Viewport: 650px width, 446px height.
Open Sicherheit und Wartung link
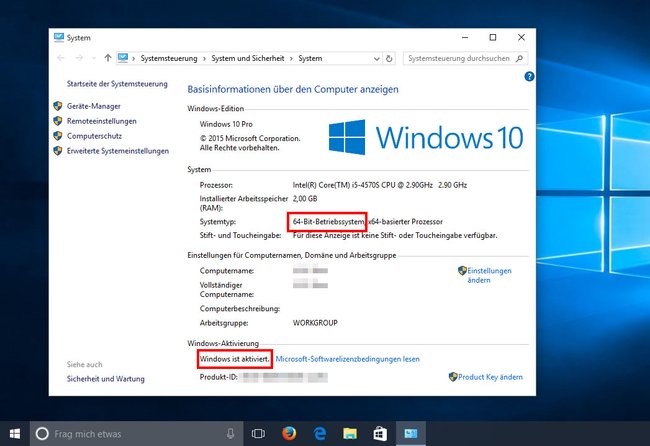click(x=106, y=379)
